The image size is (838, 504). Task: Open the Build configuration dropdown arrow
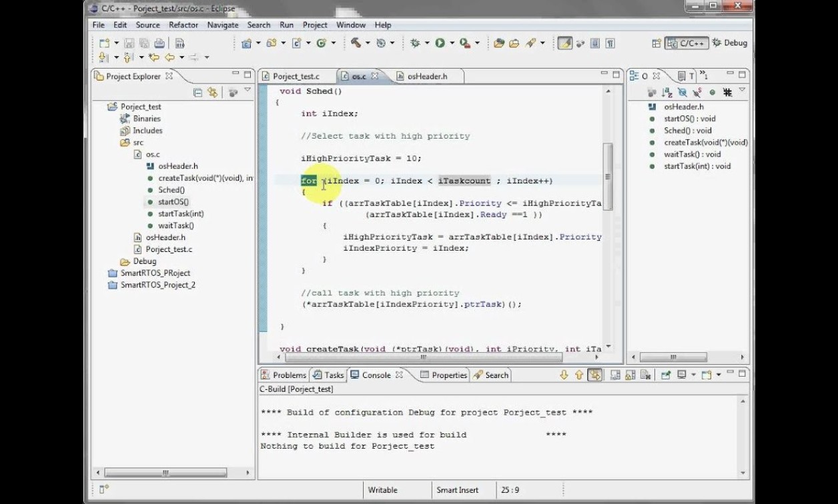pyautogui.click(x=367, y=43)
